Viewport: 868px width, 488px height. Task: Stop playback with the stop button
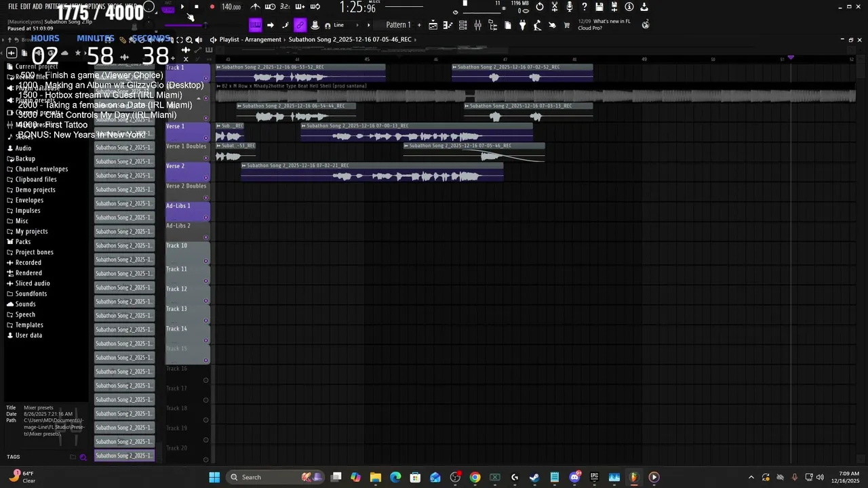[x=197, y=7]
